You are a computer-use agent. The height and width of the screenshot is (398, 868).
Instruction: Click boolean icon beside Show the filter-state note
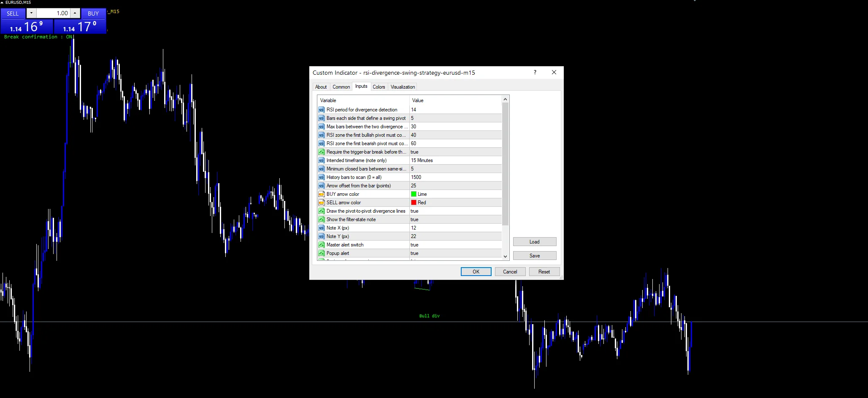pos(321,219)
